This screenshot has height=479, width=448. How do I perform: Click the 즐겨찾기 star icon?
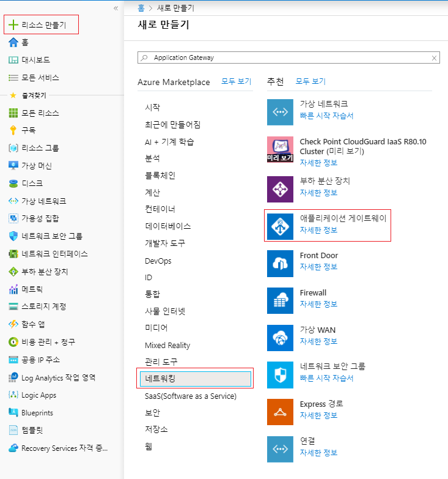[x=13, y=95]
